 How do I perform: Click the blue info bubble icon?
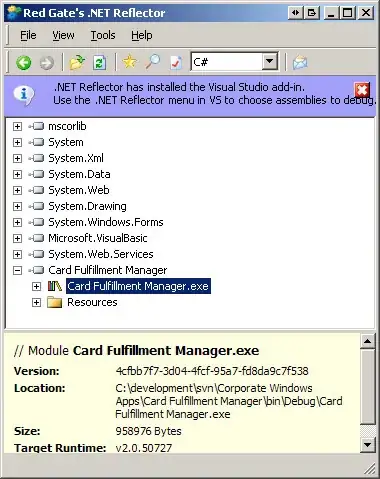click(x=24, y=95)
